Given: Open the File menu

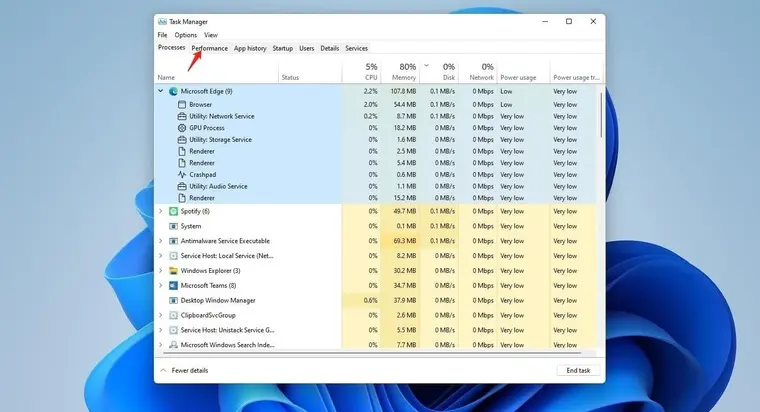Looking at the screenshot, I should click(x=162, y=35).
